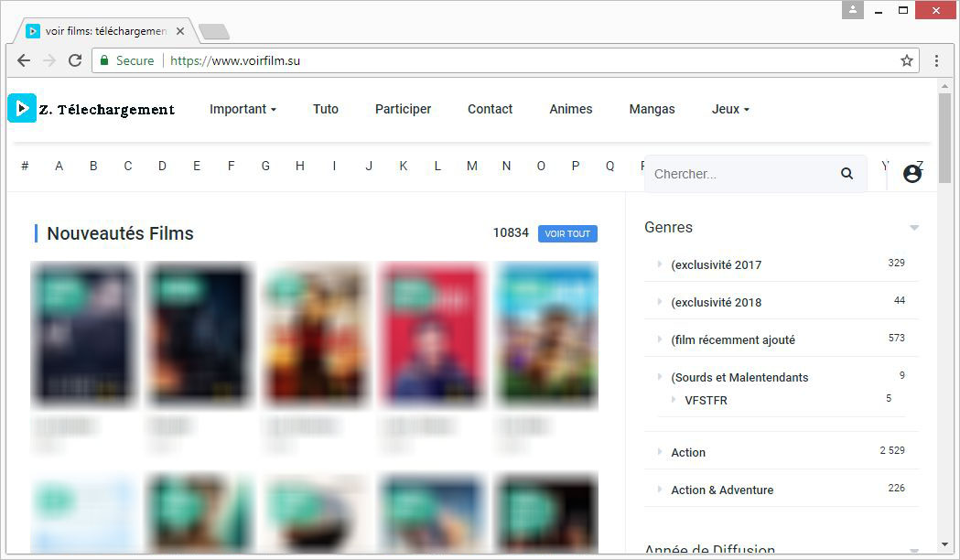960x560 pixels.
Task: Open the Action & Adventure genre link
Action: (722, 490)
